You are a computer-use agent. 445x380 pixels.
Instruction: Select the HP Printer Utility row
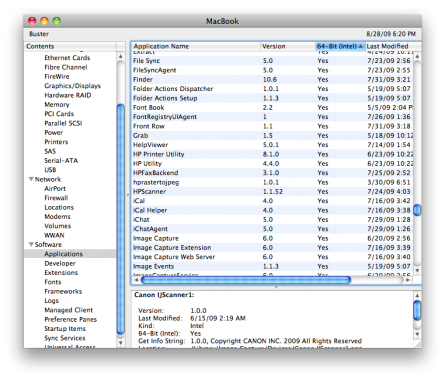coord(272,154)
